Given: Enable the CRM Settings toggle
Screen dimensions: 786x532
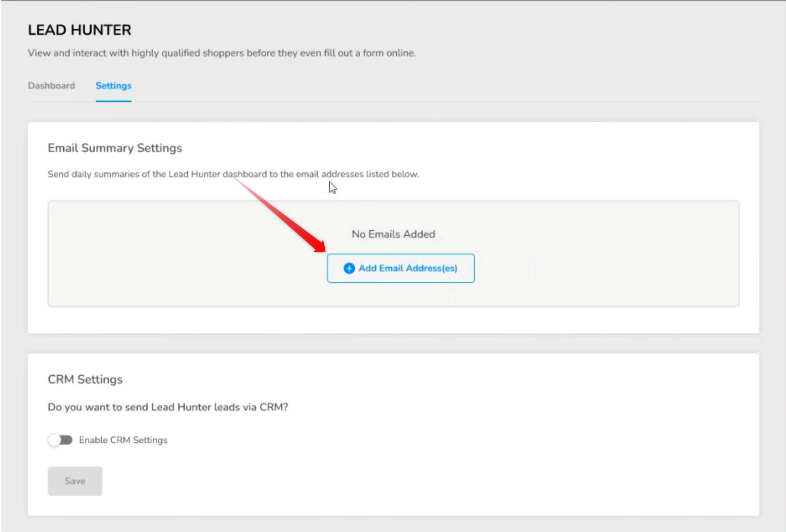Looking at the screenshot, I should click(60, 440).
